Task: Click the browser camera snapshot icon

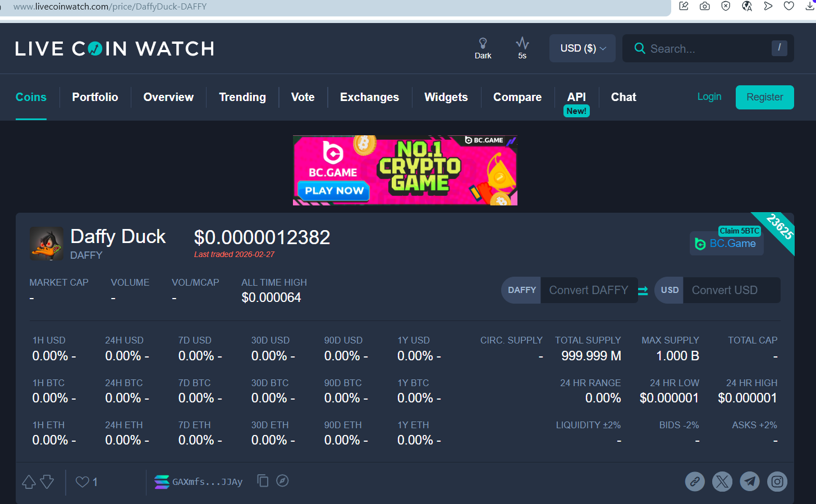Action: pos(705,6)
